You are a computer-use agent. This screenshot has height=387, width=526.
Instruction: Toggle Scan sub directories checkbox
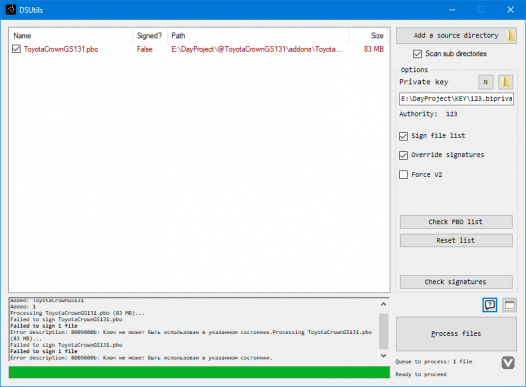point(417,54)
